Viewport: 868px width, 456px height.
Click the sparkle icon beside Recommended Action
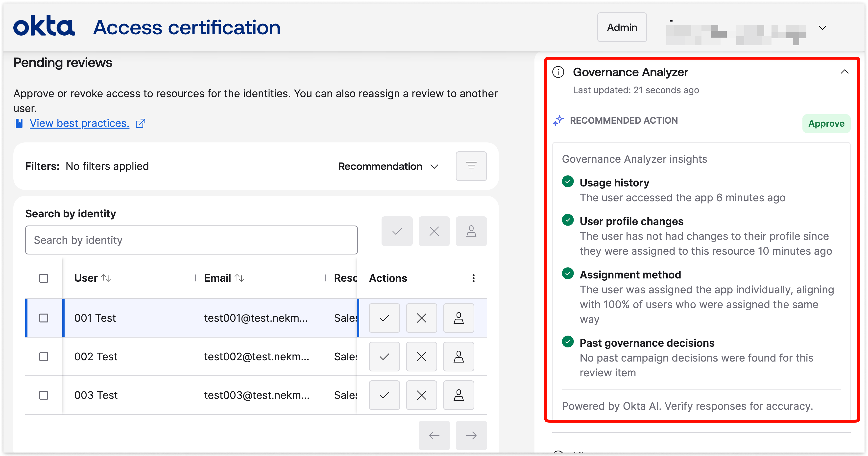(x=558, y=120)
